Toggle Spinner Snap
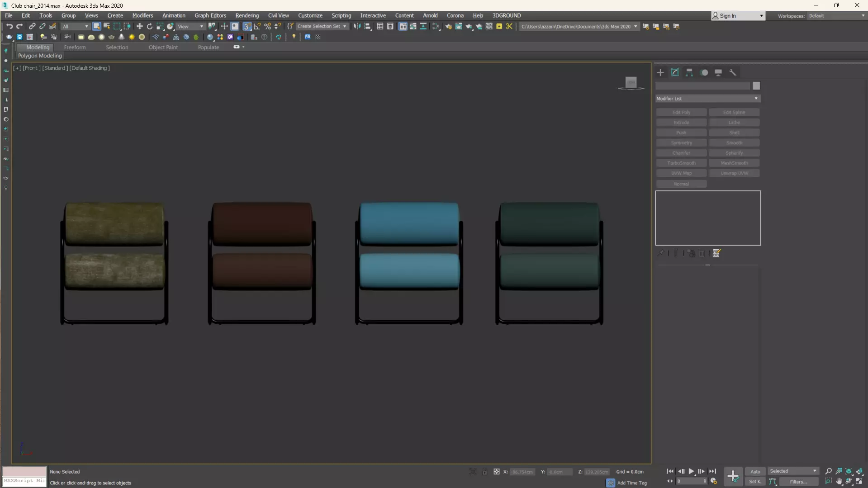Image resolution: width=868 pixels, height=488 pixels. [278, 26]
